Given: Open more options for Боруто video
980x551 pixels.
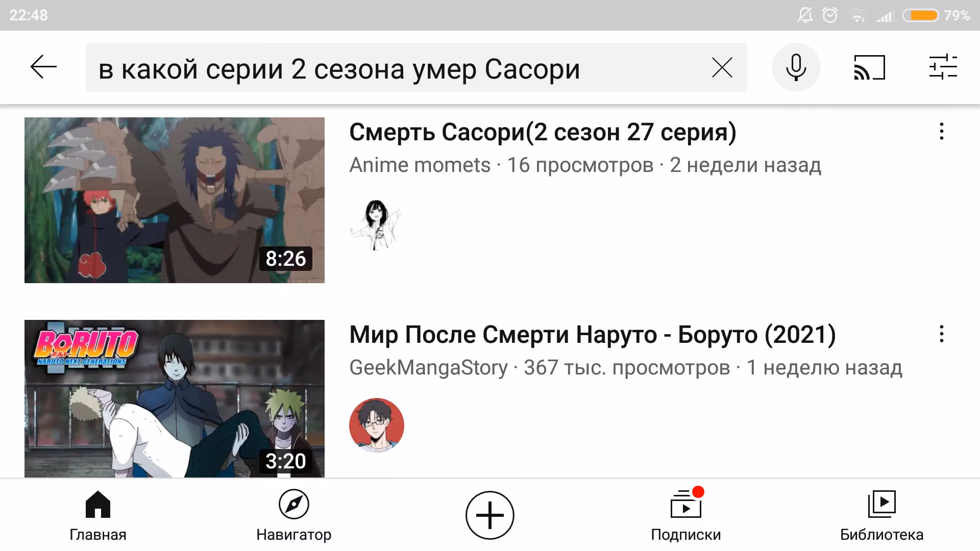Looking at the screenshot, I should click(942, 334).
